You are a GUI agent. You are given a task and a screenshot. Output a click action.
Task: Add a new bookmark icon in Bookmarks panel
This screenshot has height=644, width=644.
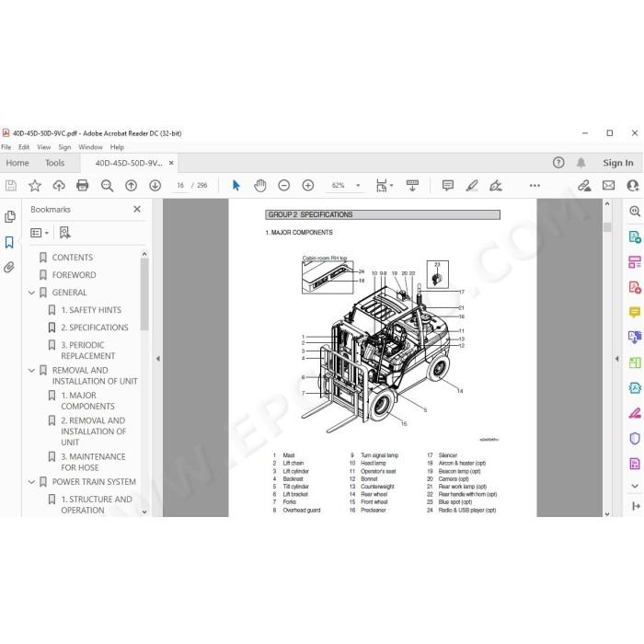click(x=64, y=233)
